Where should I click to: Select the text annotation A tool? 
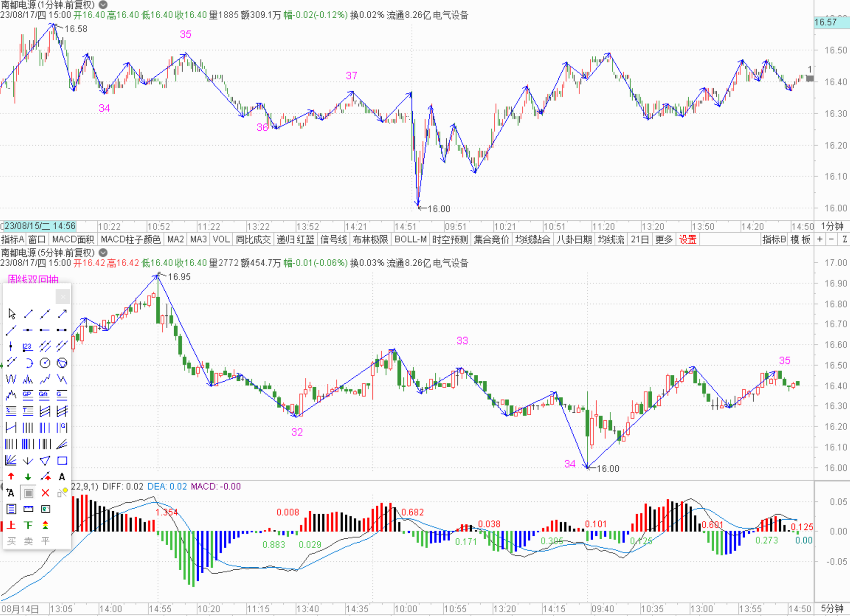[62, 476]
